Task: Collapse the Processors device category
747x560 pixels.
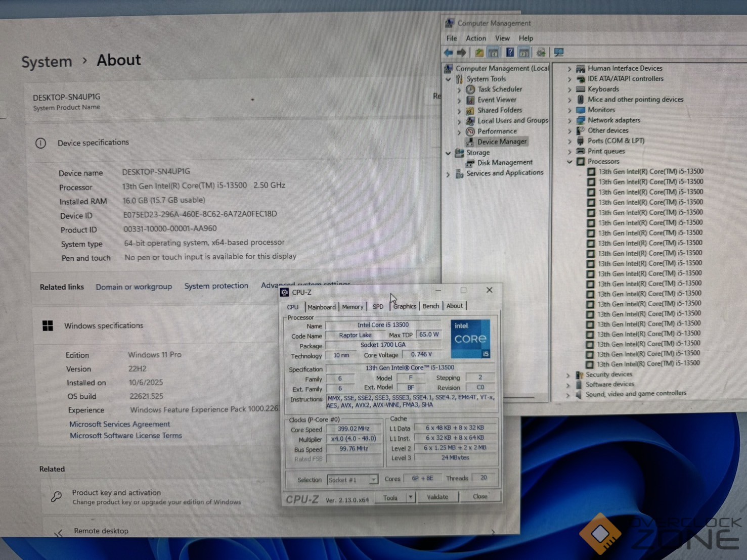Action: pos(569,162)
